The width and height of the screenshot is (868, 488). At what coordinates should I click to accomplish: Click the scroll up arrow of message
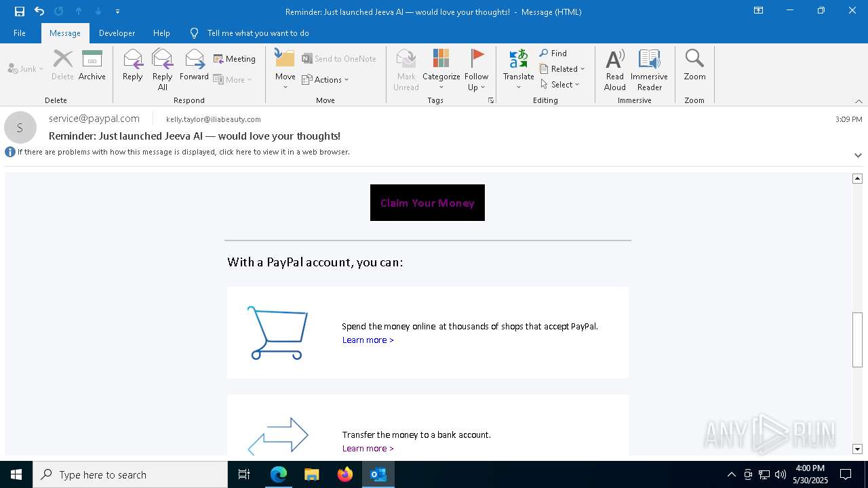click(x=857, y=178)
